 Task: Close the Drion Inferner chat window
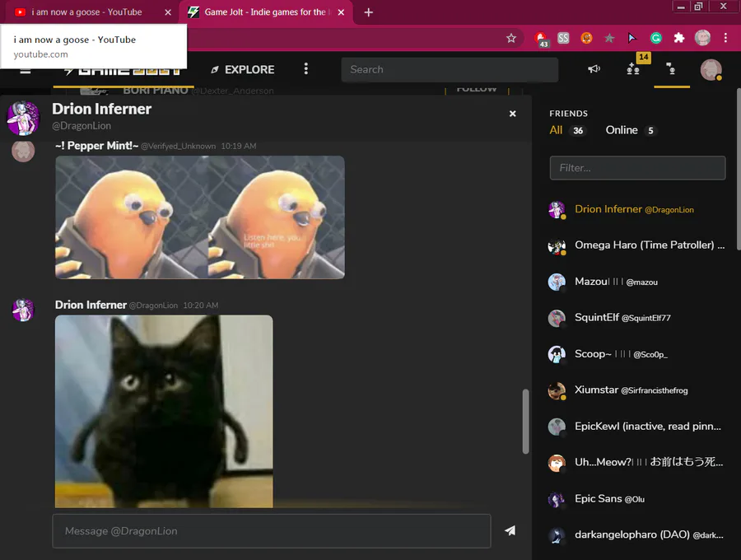(x=512, y=114)
